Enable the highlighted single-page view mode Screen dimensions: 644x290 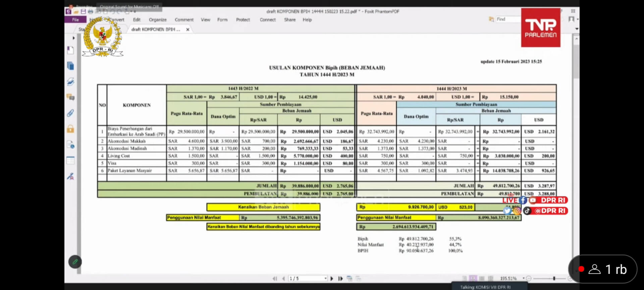pyautogui.click(x=473, y=278)
